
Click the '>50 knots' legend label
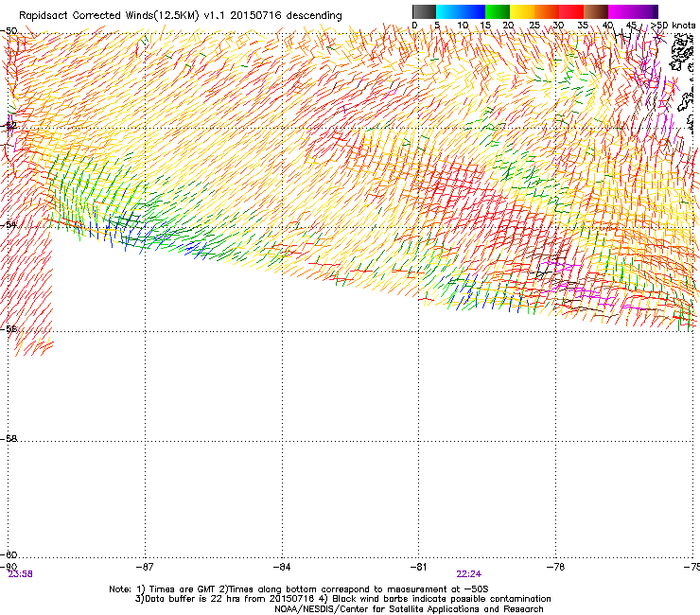point(674,26)
